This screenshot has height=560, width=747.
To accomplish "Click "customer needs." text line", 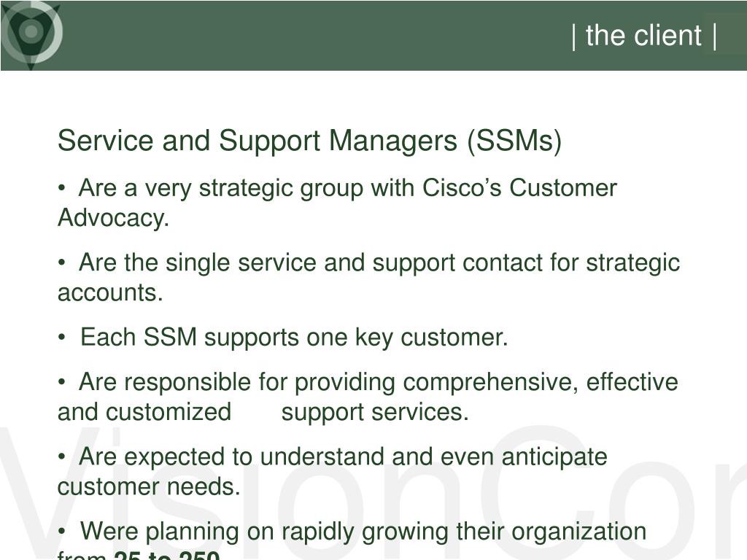I will point(149,486).
